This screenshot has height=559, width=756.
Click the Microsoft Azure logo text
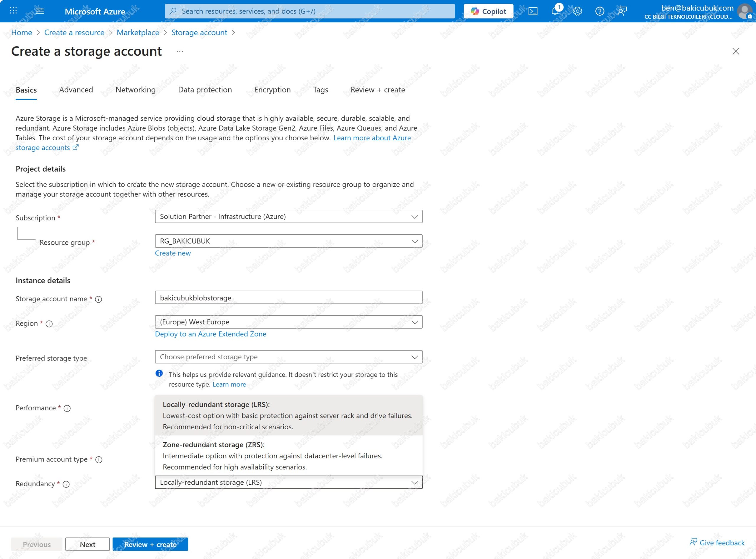(x=95, y=11)
